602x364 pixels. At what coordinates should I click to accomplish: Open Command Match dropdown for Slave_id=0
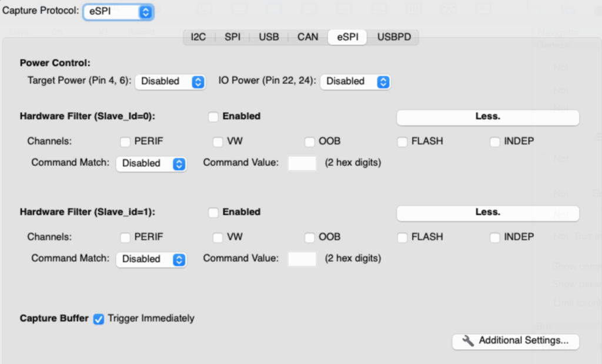150,163
